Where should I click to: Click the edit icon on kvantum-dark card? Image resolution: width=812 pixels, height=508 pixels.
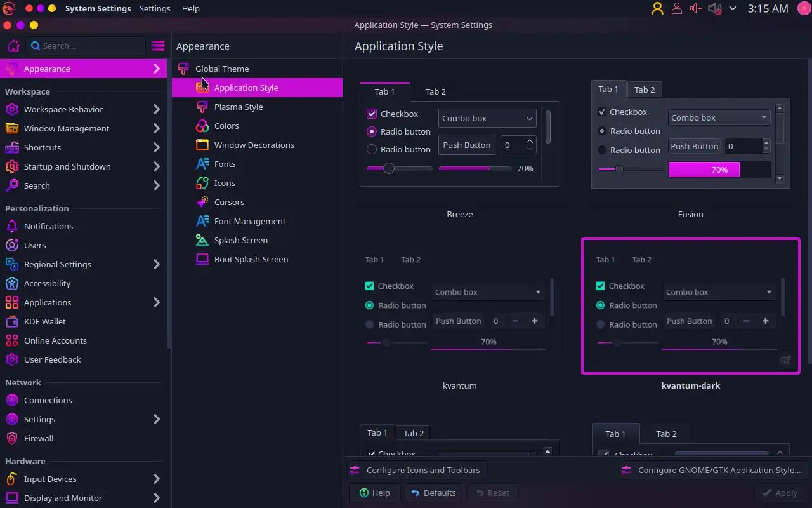pos(785,360)
